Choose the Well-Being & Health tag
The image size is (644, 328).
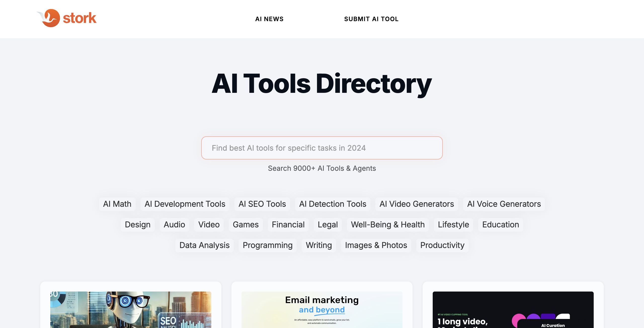point(388,225)
